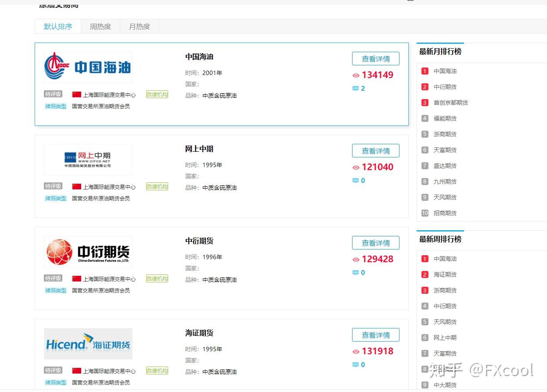Click the 牌照类型 label in 网上中期 card
547x392 pixels.
56,198
